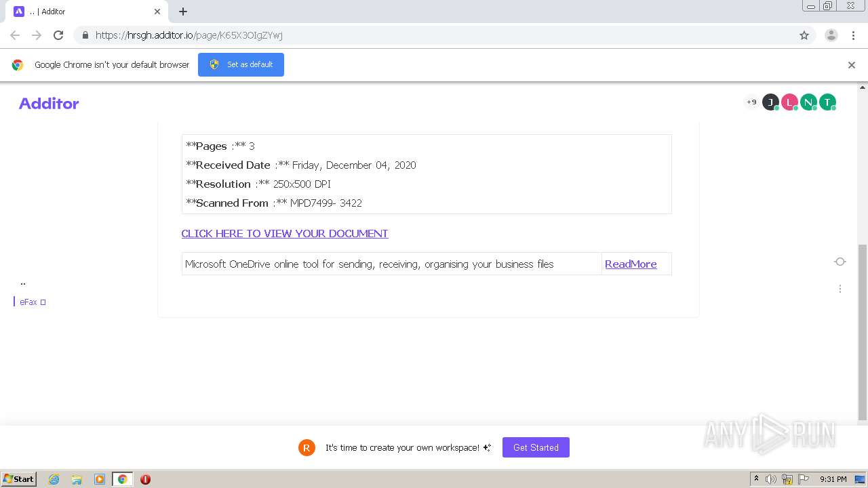Viewport: 868px width, 488px height.
Task: Show hidden system tray icons arrow
Action: click(756, 479)
